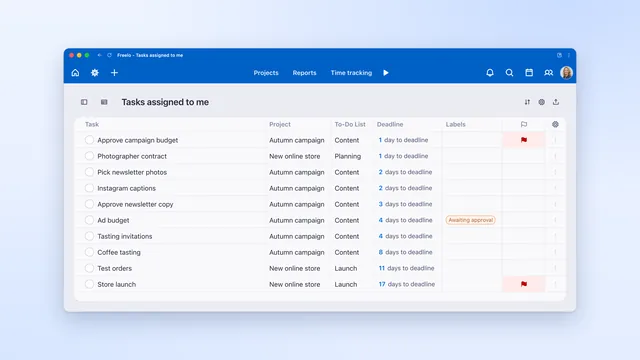Open the Approve campaign budget task
Image resolution: width=640 pixels, height=360 pixels.
click(x=138, y=140)
